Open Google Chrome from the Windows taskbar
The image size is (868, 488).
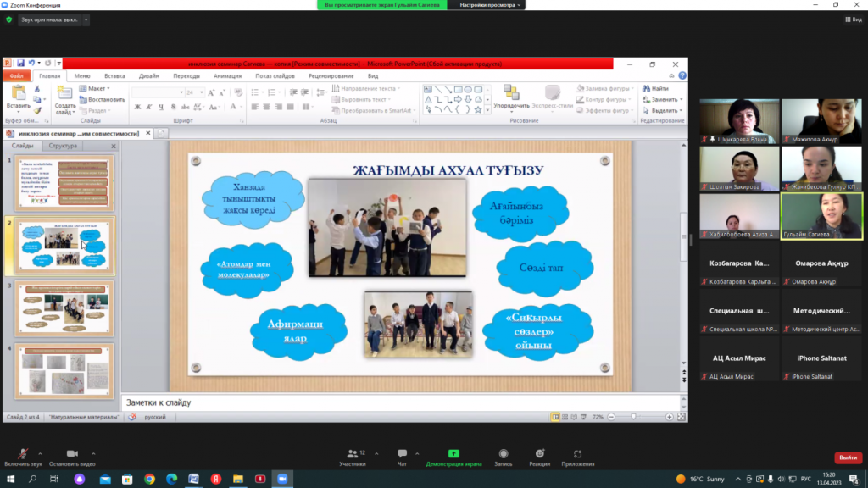tap(149, 480)
